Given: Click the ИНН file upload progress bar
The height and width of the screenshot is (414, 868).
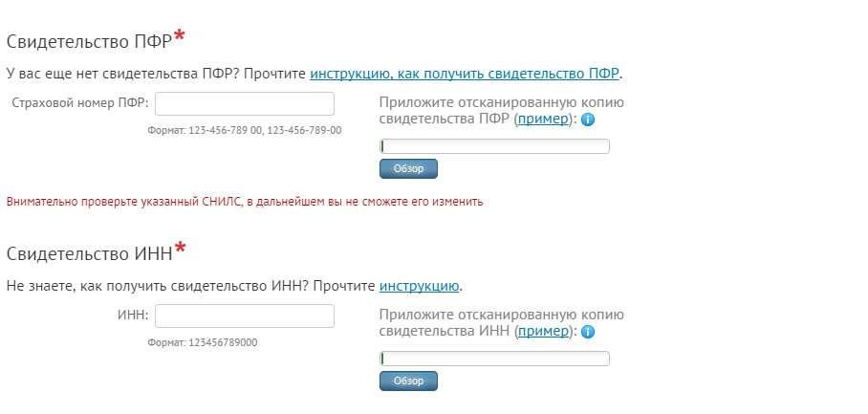Looking at the screenshot, I should point(494,359).
